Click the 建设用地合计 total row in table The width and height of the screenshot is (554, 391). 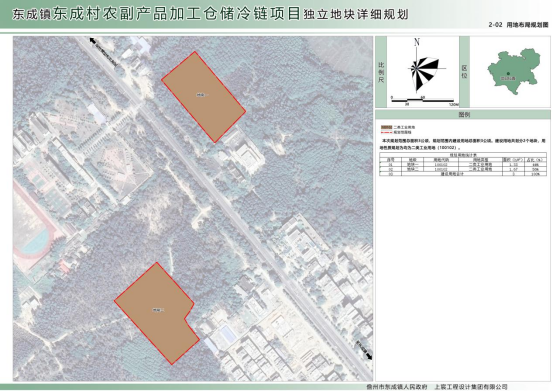(463, 174)
